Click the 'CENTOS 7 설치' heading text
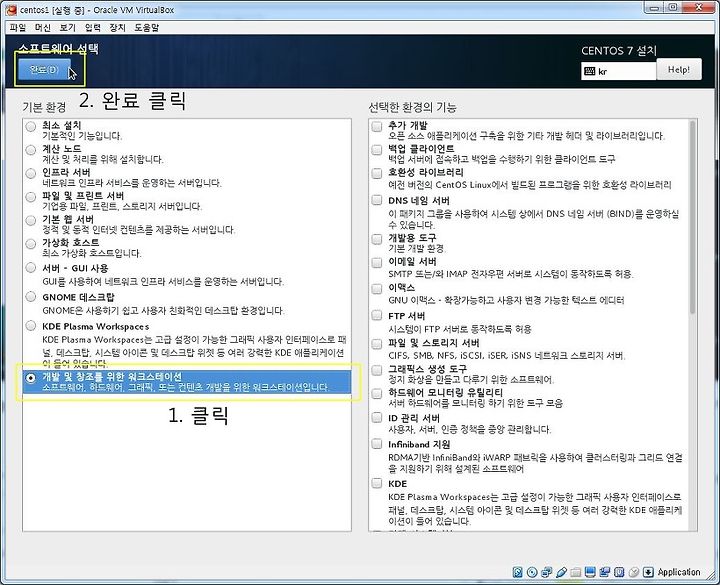The image size is (720, 585). point(619,51)
